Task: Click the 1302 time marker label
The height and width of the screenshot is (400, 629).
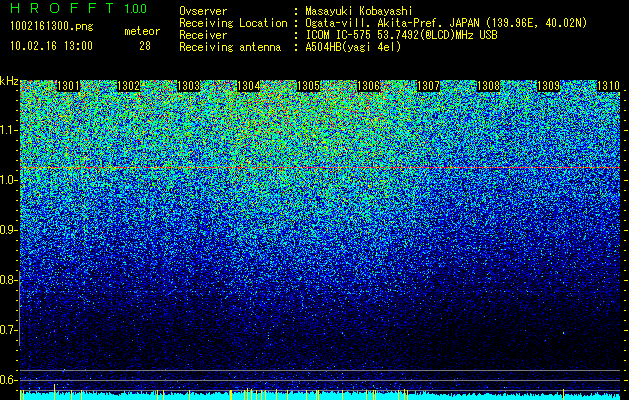Action: coord(129,86)
